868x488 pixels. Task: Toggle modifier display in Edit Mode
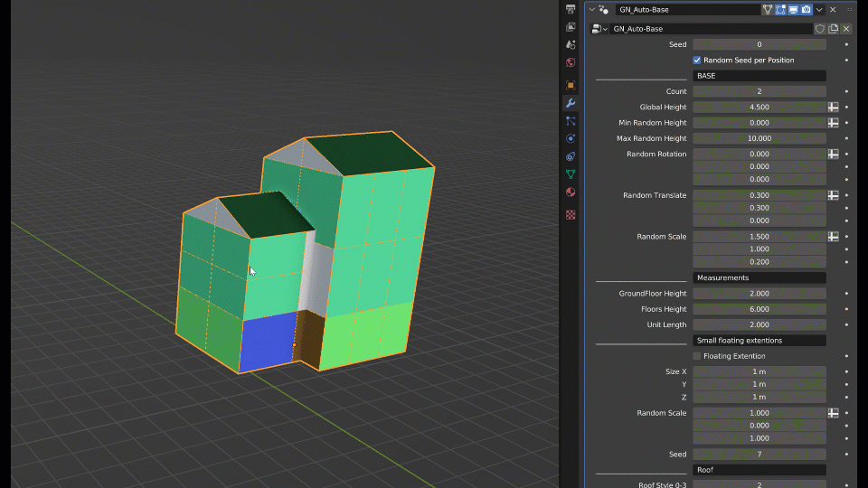click(780, 9)
